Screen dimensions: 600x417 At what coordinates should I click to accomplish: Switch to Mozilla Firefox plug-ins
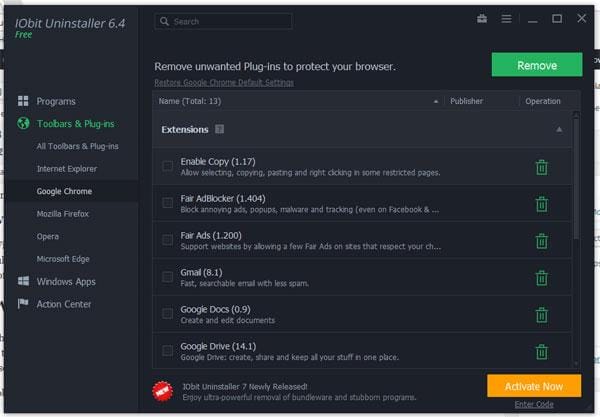pyautogui.click(x=63, y=214)
